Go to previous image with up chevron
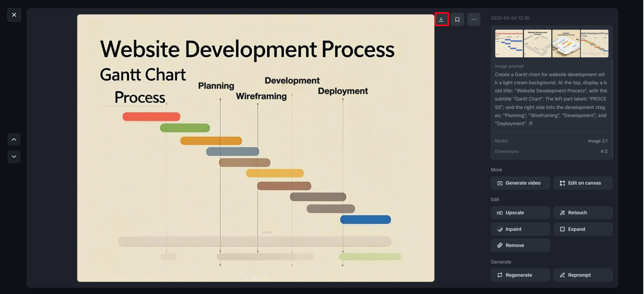This screenshot has width=644, height=294. coord(14,139)
